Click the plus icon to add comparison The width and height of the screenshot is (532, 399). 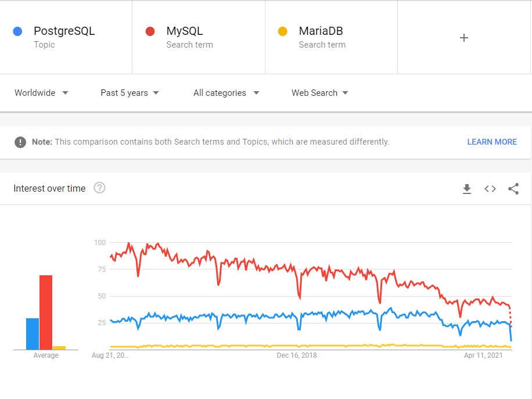[x=464, y=38]
